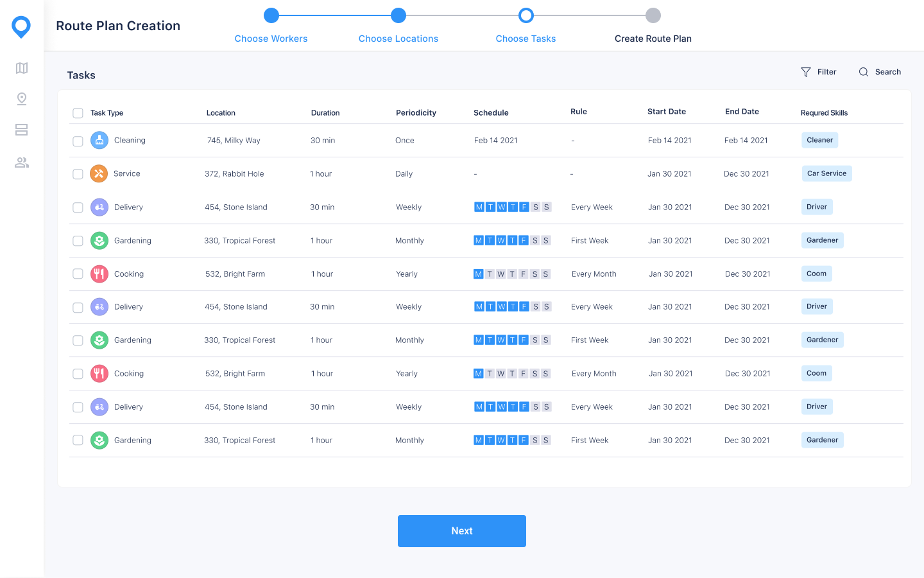Click the Requred Skills column header
Viewport: 924px width, 578px height.
[824, 113]
